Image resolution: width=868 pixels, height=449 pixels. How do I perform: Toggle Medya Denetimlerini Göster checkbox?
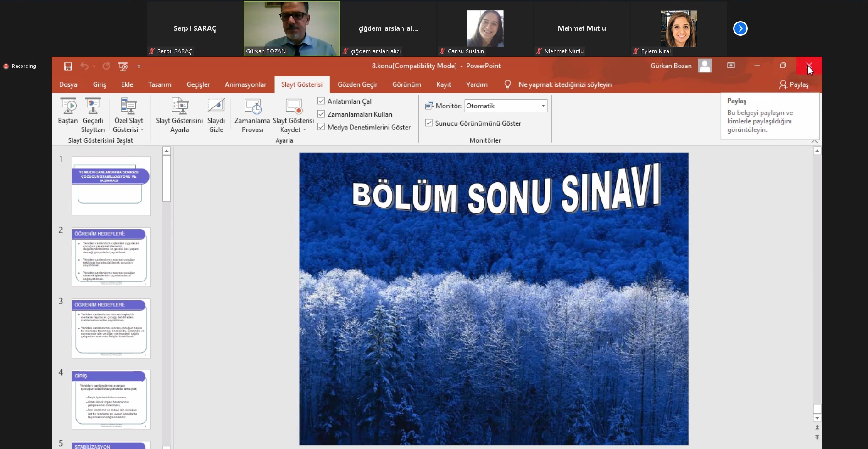point(321,127)
